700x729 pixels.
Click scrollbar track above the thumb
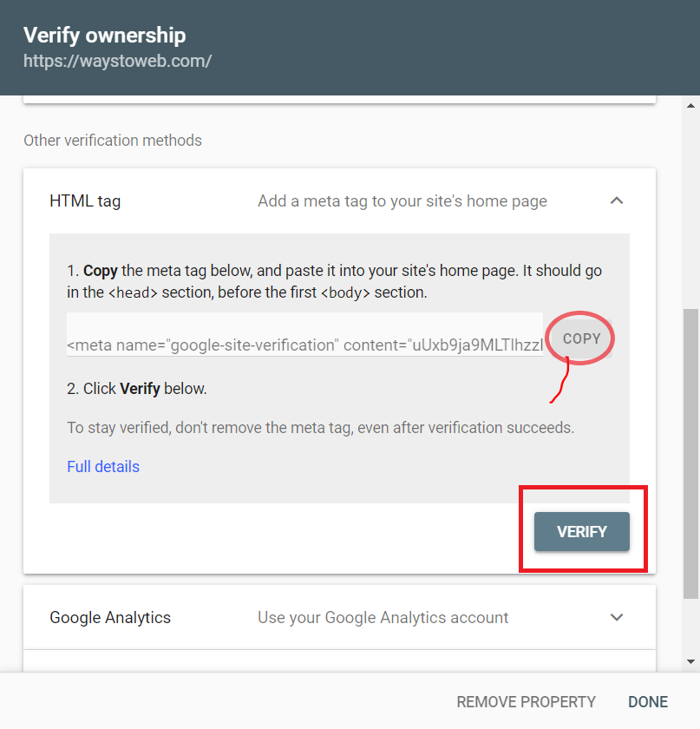[690, 211]
